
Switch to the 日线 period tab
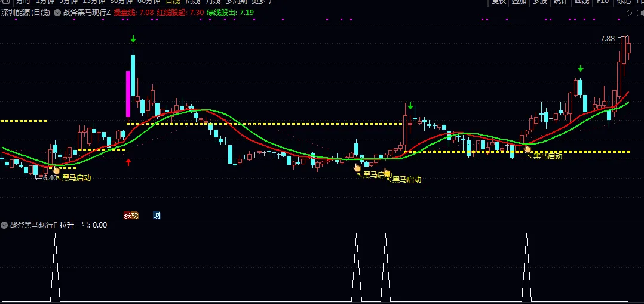173,2
